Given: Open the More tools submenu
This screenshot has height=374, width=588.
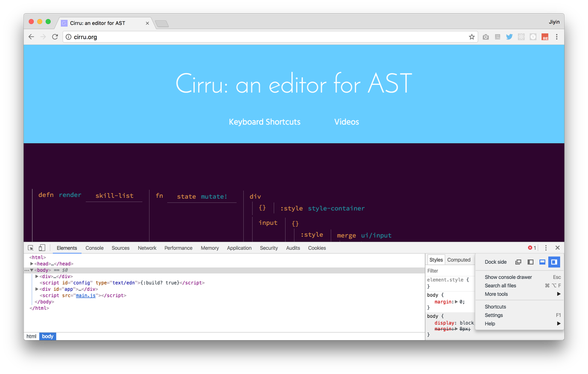Looking at the screenshot, I should [x=519, y=294].
